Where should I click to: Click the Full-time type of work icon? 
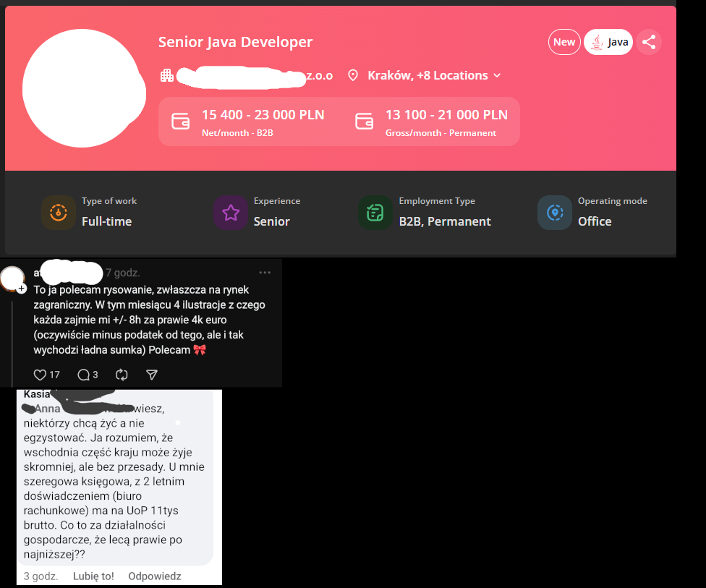point(59,213)
